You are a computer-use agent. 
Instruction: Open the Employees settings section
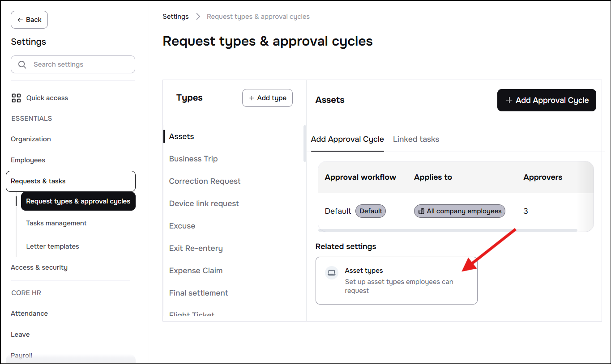(28, 160)
